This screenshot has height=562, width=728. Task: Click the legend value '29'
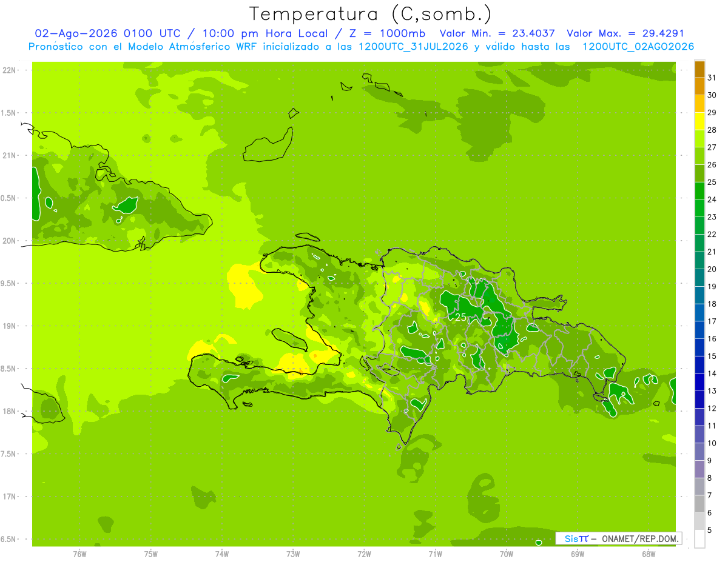point(712,113)
